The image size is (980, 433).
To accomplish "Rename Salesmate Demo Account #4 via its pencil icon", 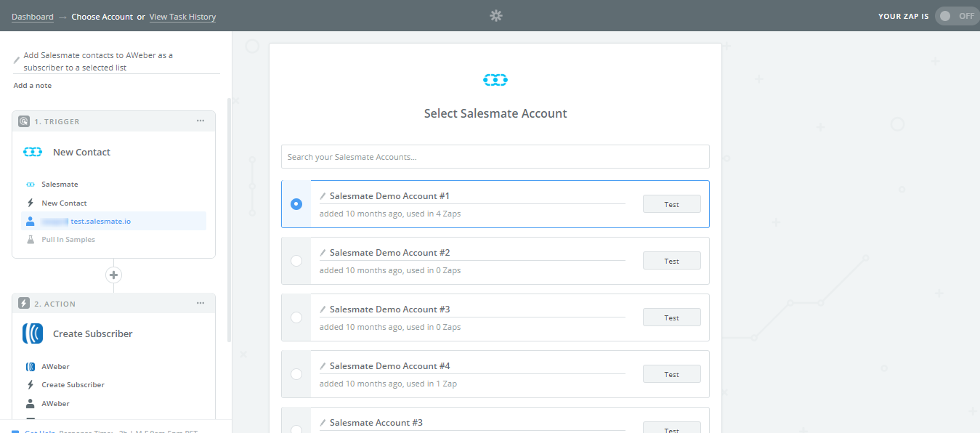I will coord(323,366).
